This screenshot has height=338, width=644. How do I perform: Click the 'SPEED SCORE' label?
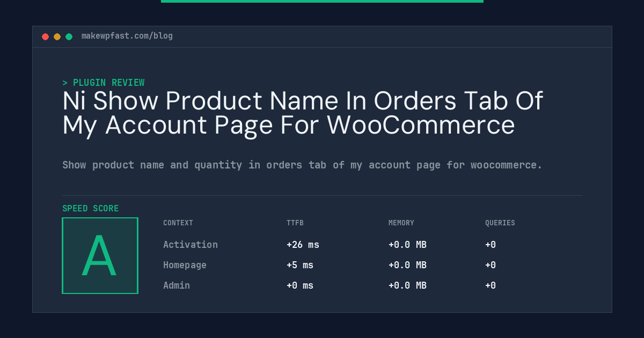tap(91, 209)
